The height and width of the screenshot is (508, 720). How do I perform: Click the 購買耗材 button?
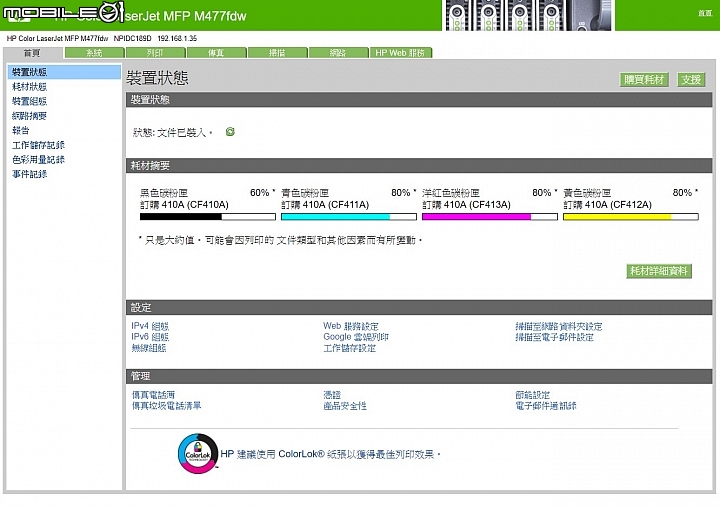click(644, 79)
